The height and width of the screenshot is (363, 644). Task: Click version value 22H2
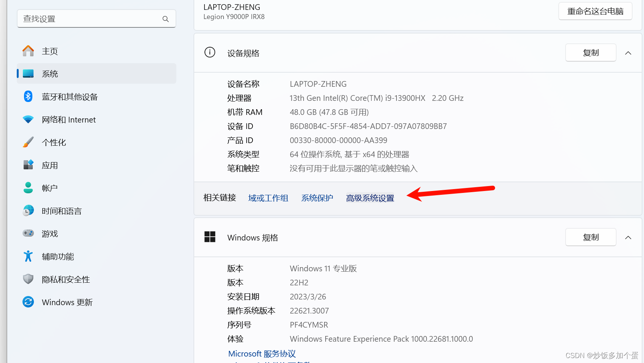tap(299, 283)
